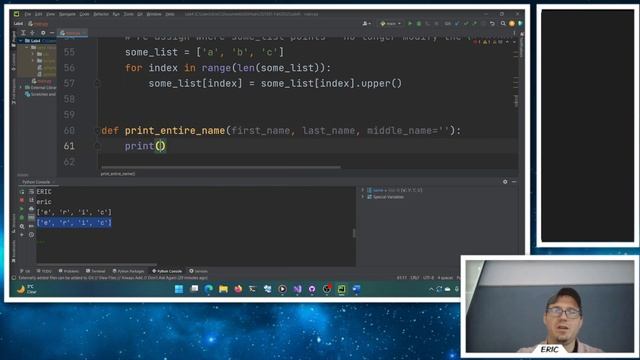Screen dimensions: 640x360
Task: Click print_entire_name breadcrumb below editor
Action: coord(118,174)
